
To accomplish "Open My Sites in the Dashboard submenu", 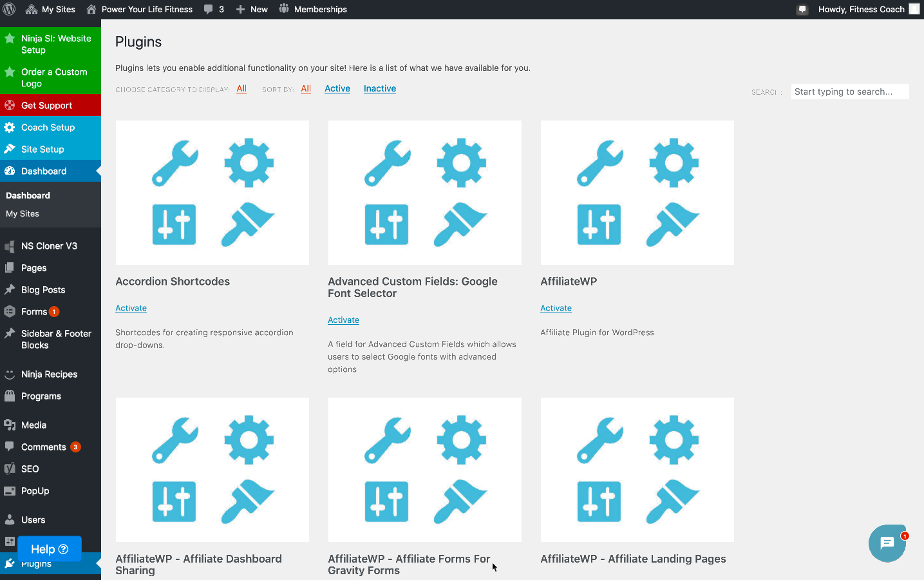I will [x=23, y=213].
